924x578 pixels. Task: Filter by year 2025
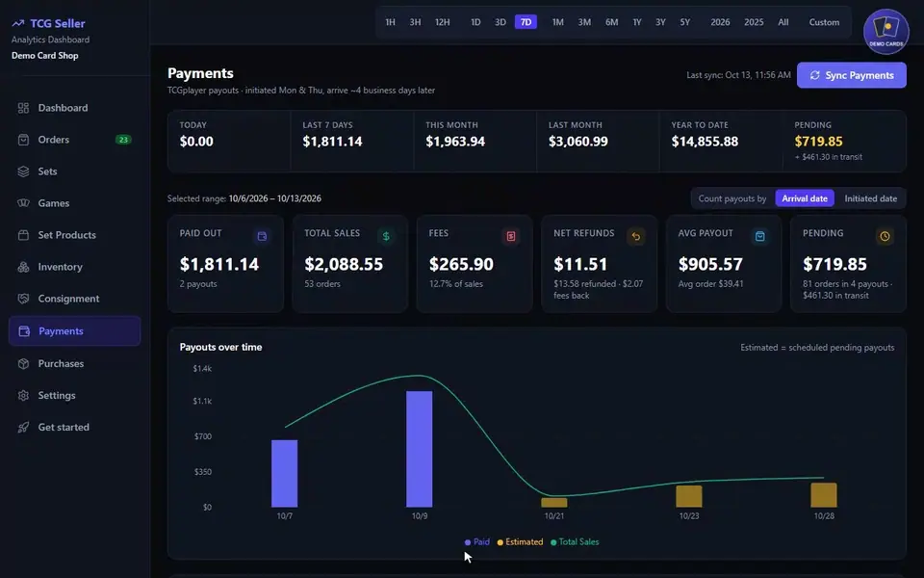pyautogui.click(x=754, y=22)
